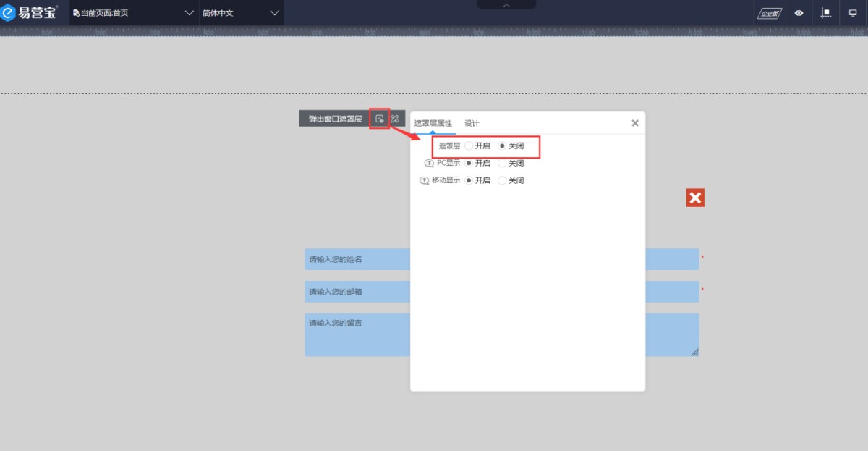
Task: Select 开启 for 移动显示
Action: pyautogui.click(x=469, y=180)
